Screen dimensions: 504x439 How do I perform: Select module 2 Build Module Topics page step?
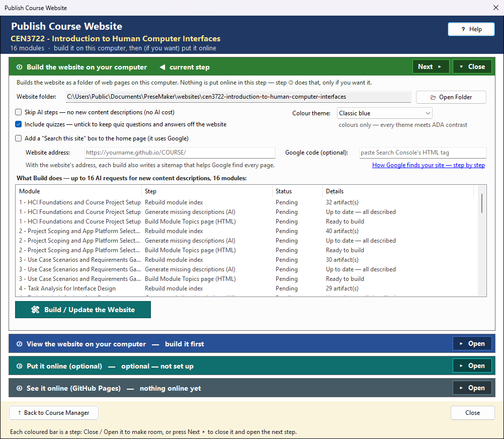pos(190,250)
